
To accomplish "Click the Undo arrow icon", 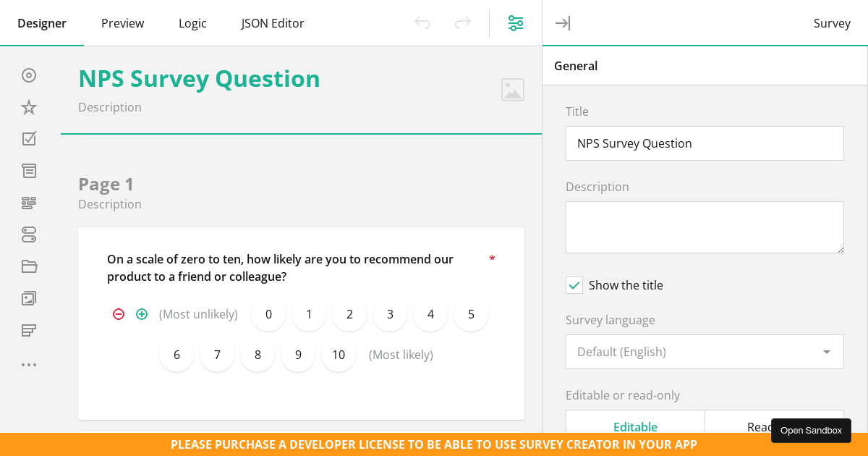I will [x=422, y=23].
